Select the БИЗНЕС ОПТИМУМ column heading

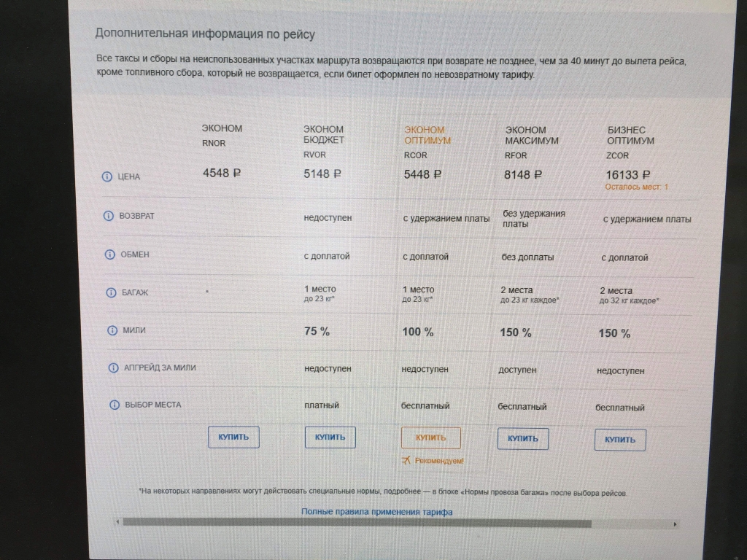pyautogui.click(x=631, y=136)
